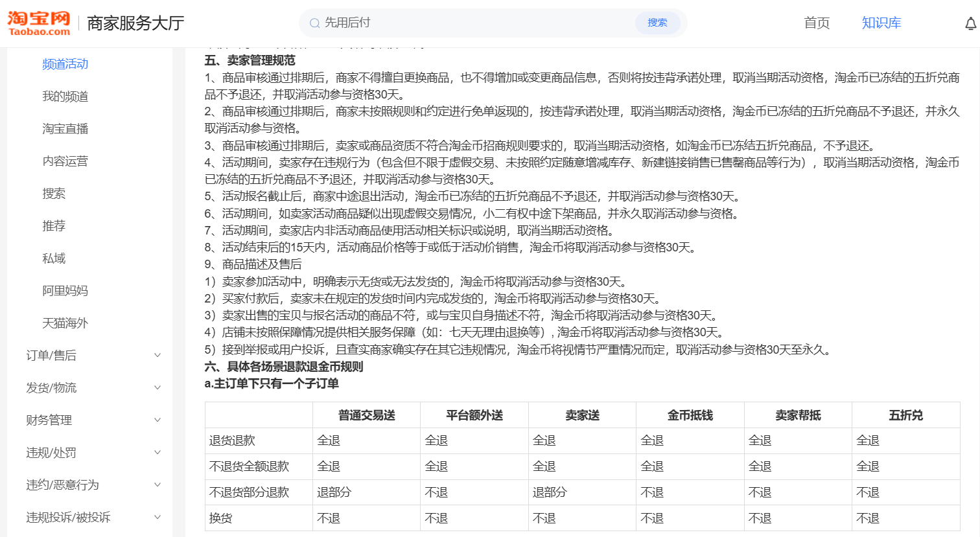Expand 违规/处罚 chevron
This screenshot has width=980, height=537.
click(157, 452)
